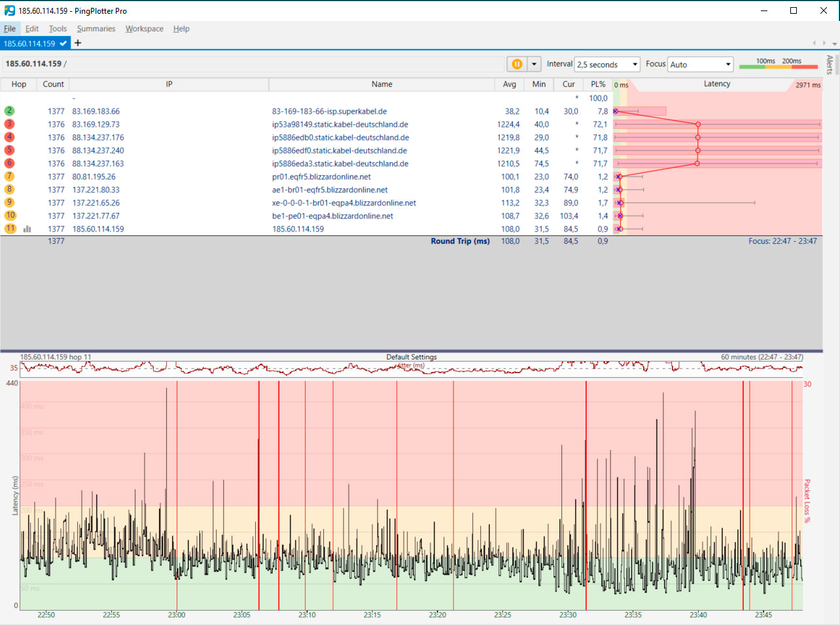
Task: Click hostname ae1-br01-eqfr5.blizzardonline.net
Action: click(330, 190)
